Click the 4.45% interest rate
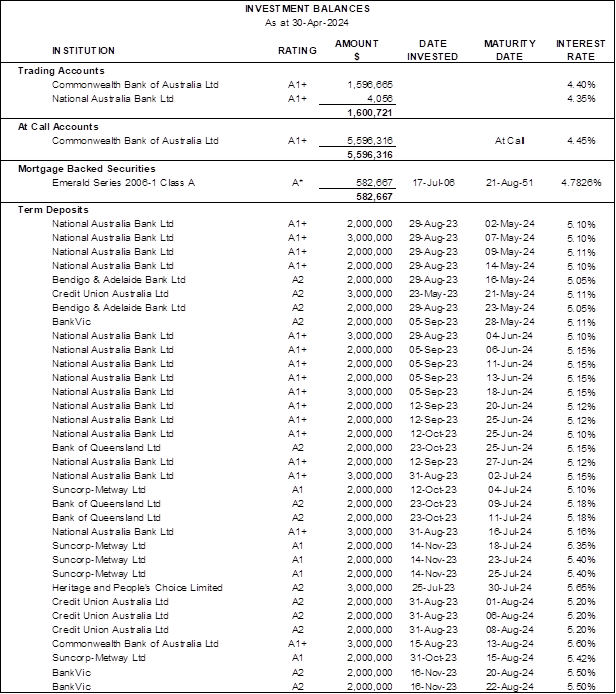Screen dimensions: 616x694 click(x=581, y=141)
